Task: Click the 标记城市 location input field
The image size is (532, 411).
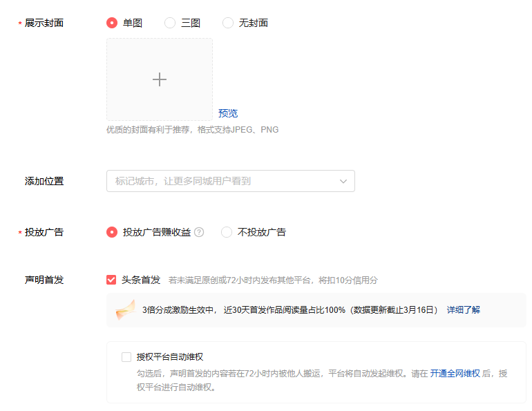Action: tap(221, 181)
